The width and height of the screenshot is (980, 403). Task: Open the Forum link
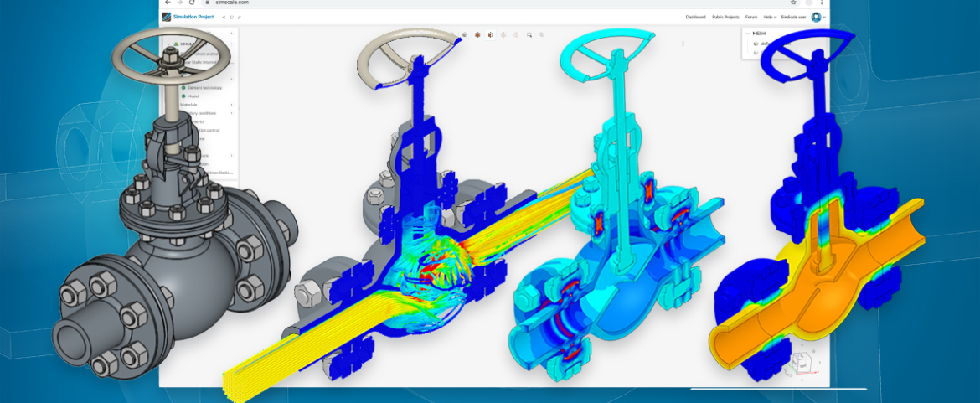(751, 17)
